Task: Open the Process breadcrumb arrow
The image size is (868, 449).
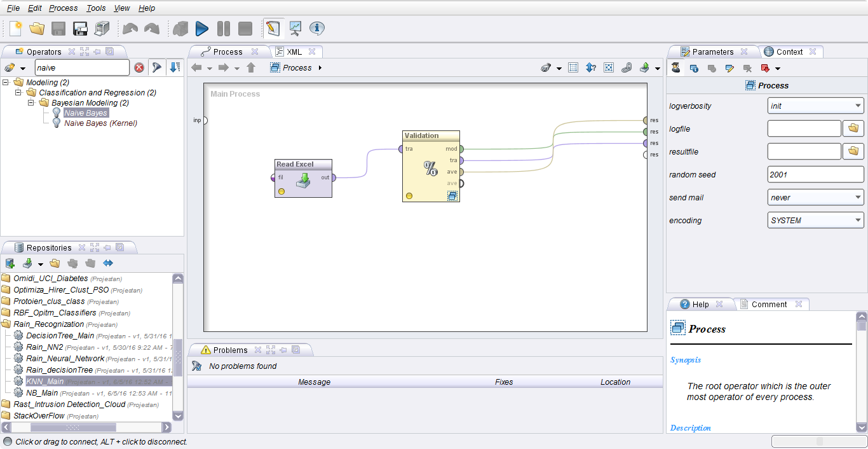Action: coord(320,68)
